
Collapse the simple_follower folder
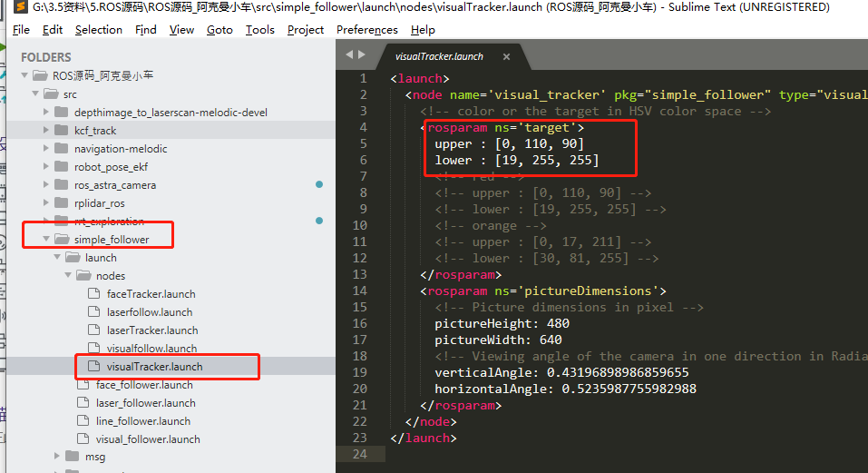coord(46,240)
